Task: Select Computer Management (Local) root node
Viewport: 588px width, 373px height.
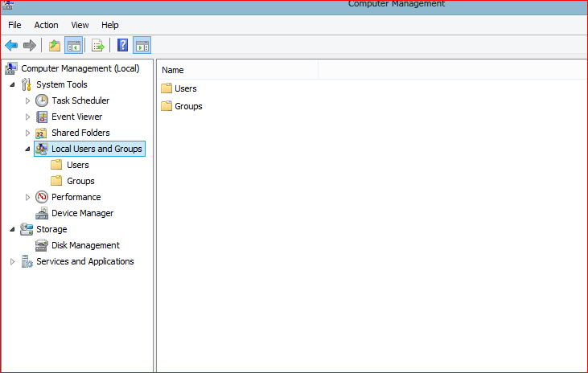Action: [x=80, y=68]
